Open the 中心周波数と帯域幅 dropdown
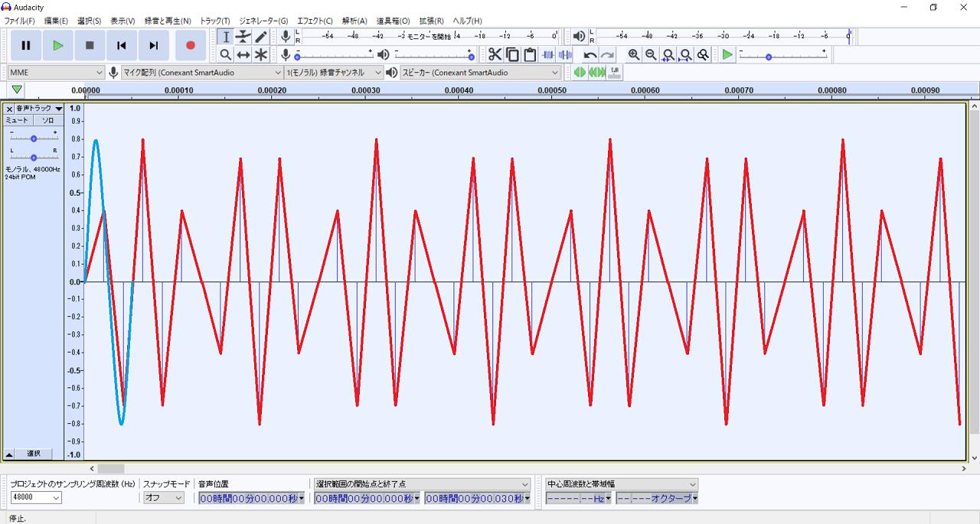 pyautogui.click(x=622, y=483)
